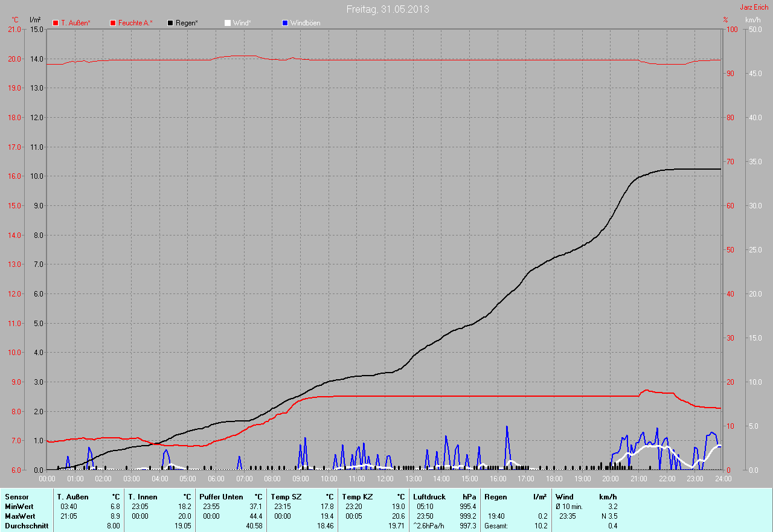Select the Luftdruck column header

click(x=428, y=496)
